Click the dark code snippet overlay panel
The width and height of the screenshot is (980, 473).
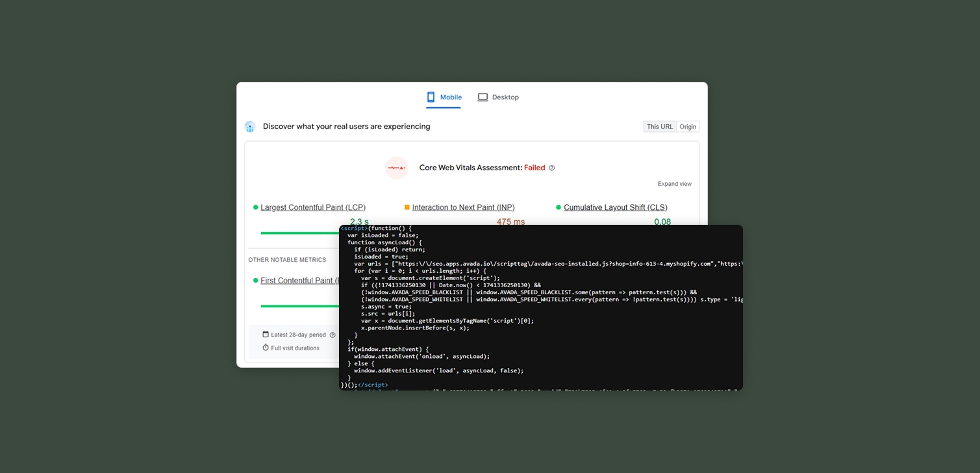point(540,307)
